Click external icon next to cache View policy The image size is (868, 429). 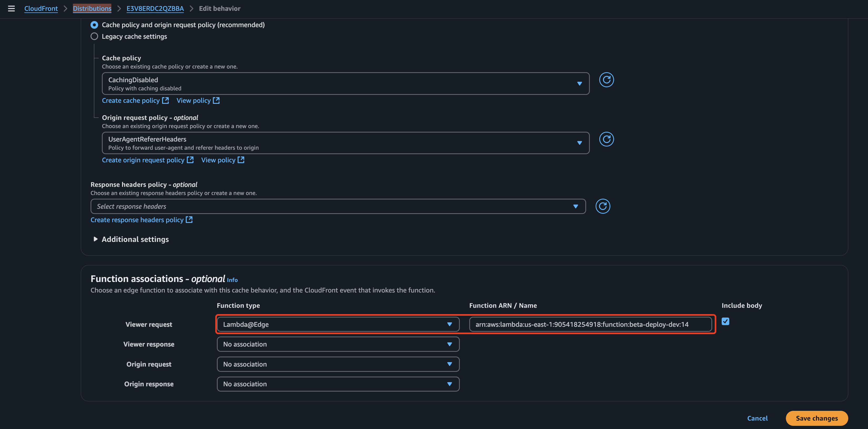216,100
